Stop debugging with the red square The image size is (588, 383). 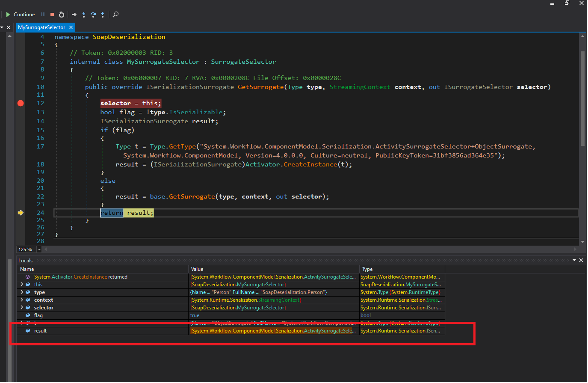click(52, 15)
